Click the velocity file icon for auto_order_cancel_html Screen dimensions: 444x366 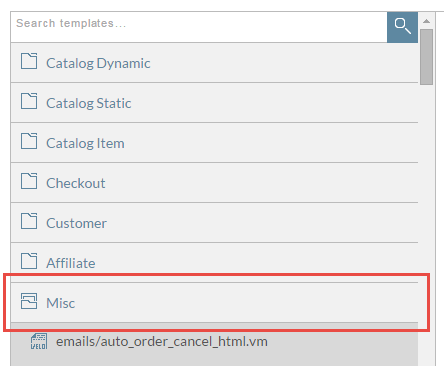click(x=39, y=341)
